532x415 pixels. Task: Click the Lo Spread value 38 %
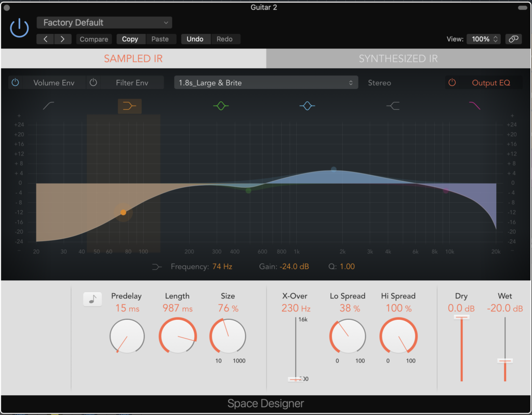(350, 308)
